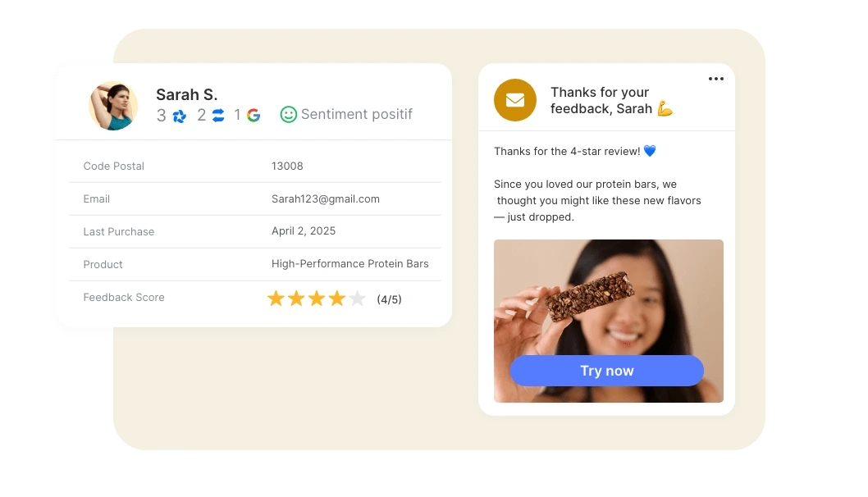
Task: Click the Sentiment positif label
Action: coord(357,114)
